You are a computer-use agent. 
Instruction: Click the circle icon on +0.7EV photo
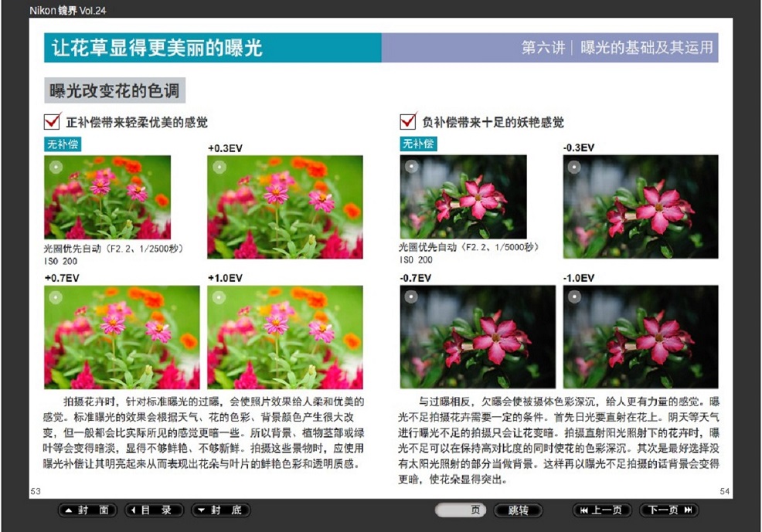point(56,296)
